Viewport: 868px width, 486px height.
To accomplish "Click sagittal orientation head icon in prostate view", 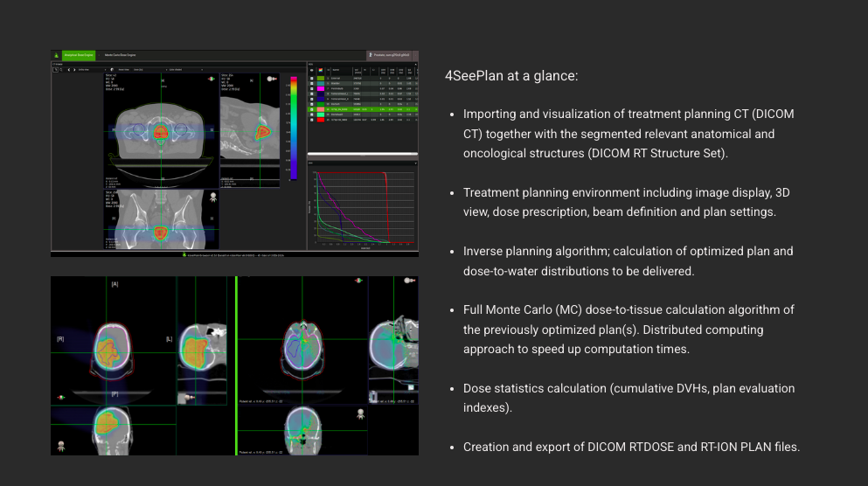I will (x=272, y=79).
